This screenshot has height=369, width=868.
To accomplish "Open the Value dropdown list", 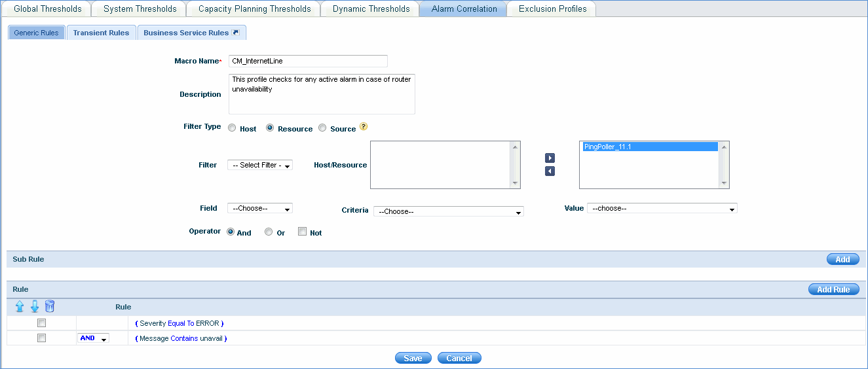I will point(662,209).
